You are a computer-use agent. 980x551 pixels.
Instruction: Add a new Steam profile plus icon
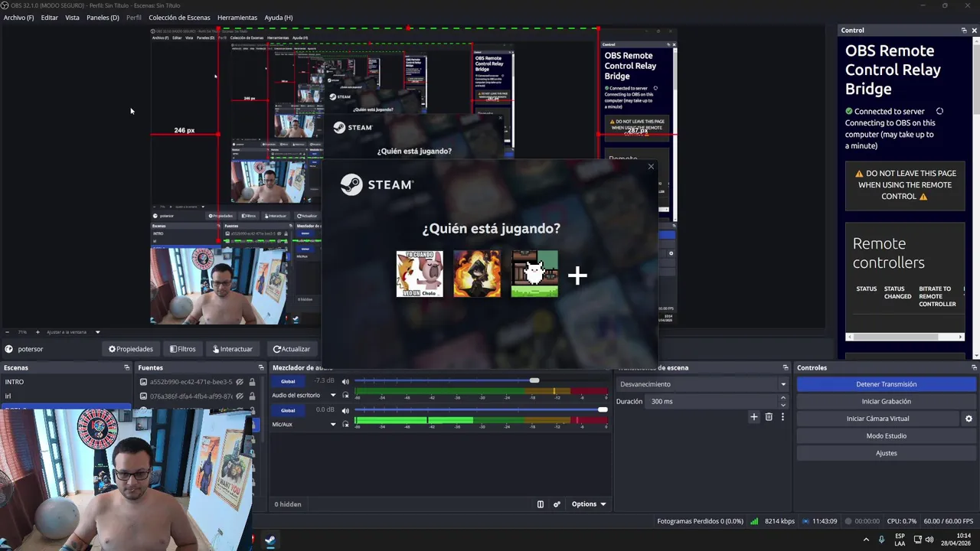577,275
